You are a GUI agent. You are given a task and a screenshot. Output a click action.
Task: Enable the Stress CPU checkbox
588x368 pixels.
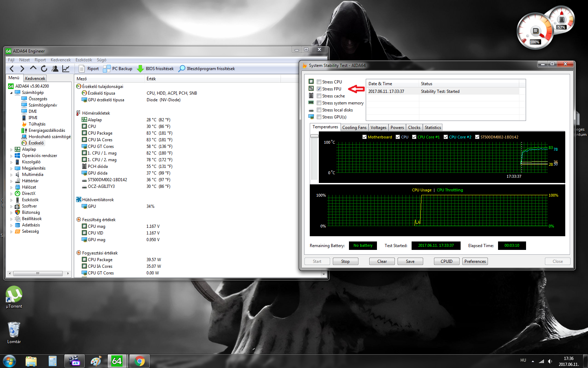tap(319, 82)
